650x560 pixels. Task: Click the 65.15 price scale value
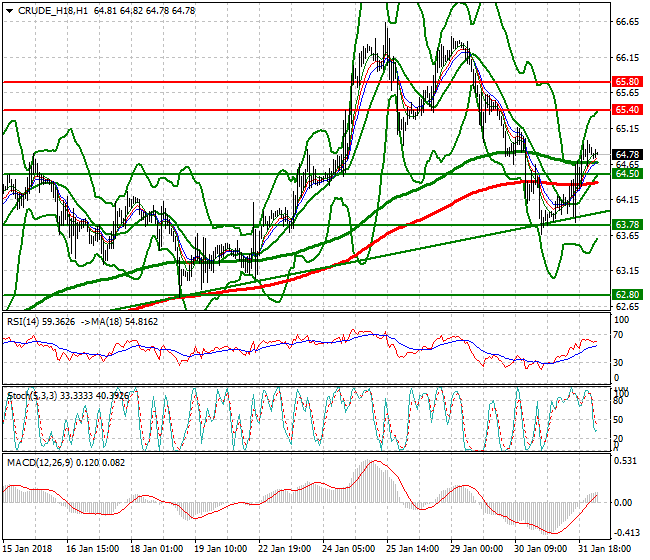point(627,129)
